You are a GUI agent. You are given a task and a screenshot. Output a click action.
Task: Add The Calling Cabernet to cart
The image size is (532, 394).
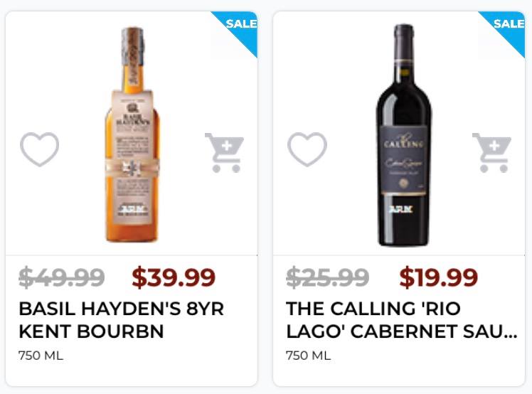tap(491, 152)
